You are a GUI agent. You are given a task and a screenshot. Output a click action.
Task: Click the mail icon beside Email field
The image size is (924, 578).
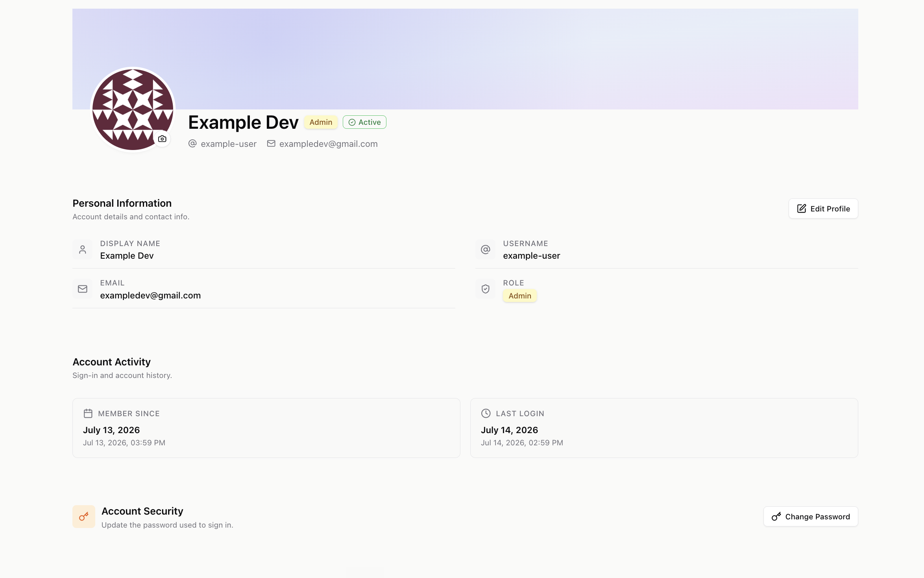(83, 289)
